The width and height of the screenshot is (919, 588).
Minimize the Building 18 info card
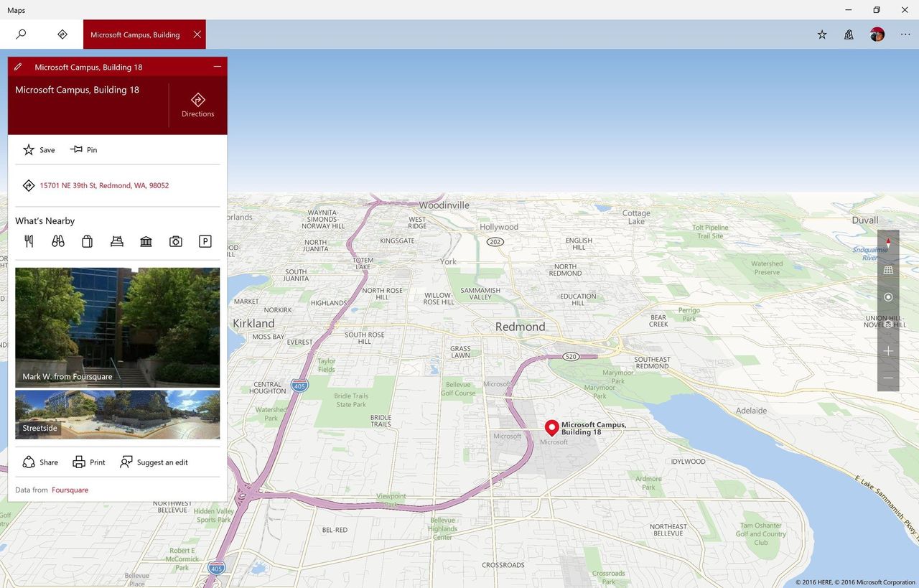[x=217, y=67]
